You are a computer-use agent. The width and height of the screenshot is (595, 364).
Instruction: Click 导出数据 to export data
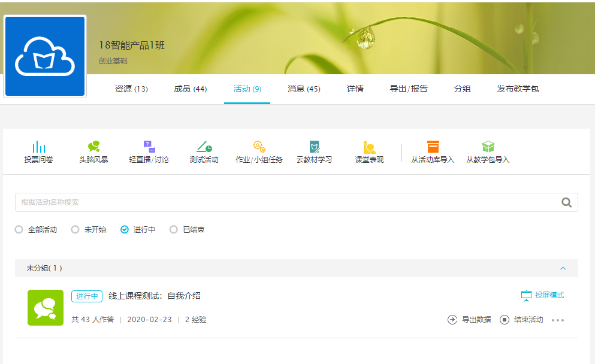click(470, 320)
